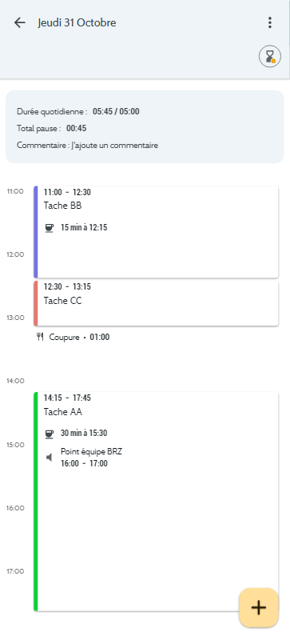Add a new entry with plus button
The height and width of the screenshot is (644, 290).
tap(258, 607)
